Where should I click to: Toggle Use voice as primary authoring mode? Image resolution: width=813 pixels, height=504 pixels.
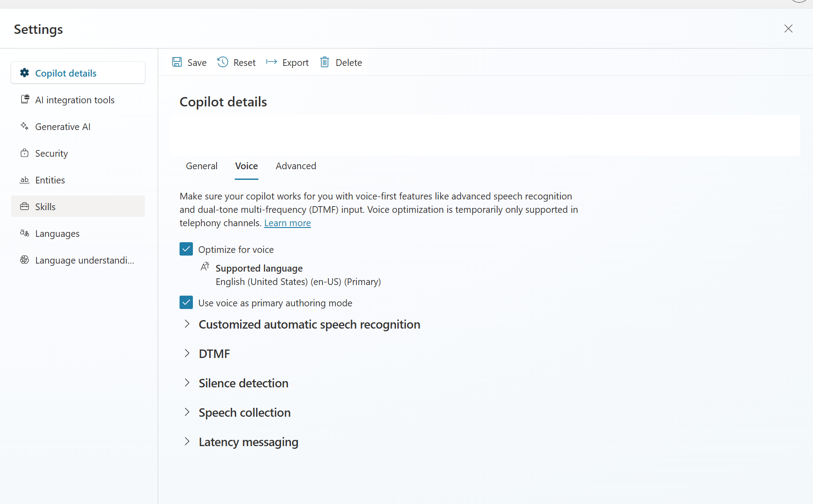(186, 303)
